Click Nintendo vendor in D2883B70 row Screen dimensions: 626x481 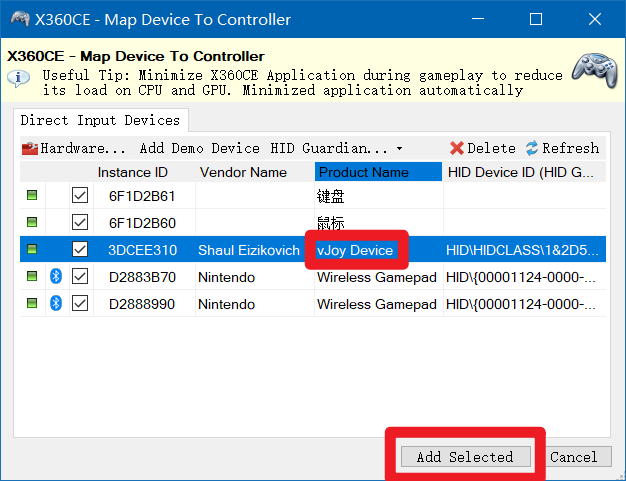click(226, 277)
